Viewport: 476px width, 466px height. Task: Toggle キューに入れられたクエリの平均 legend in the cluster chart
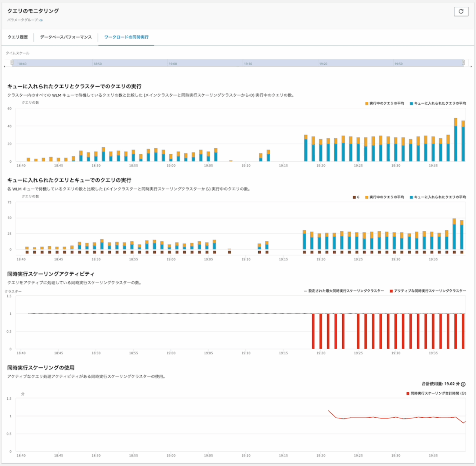(x=438, y=103)
